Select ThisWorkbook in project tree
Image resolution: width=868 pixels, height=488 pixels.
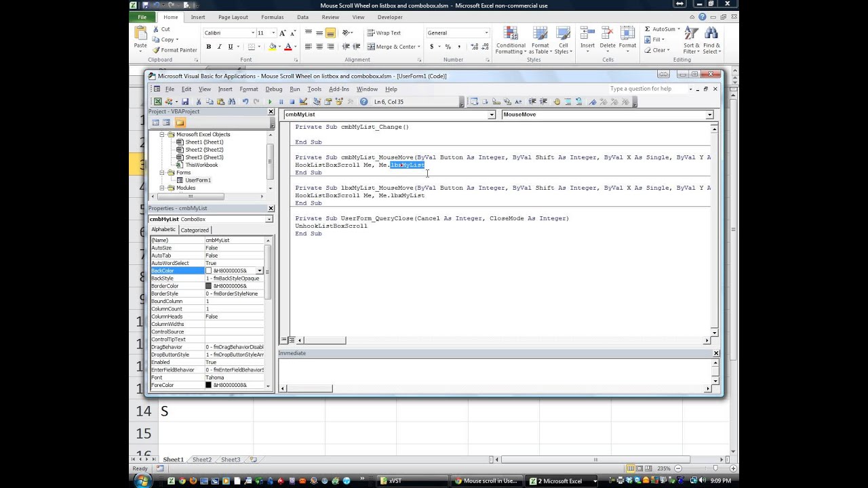point(201,165)
